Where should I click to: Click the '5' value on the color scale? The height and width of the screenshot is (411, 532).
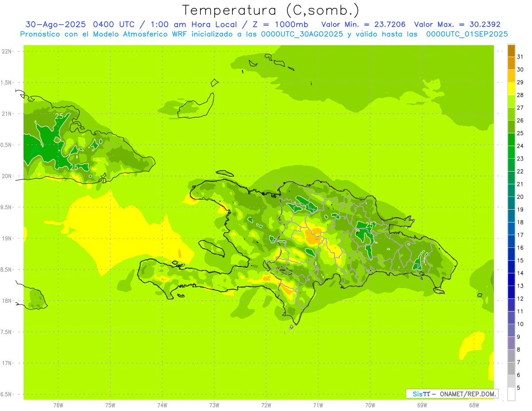519,388
